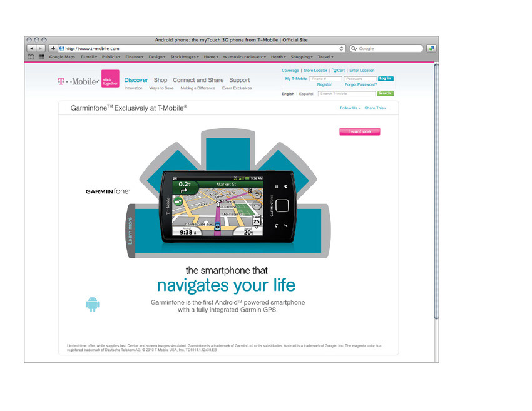
Task: Open the Heath bookmarks dropdown
Action: point(279,57)
